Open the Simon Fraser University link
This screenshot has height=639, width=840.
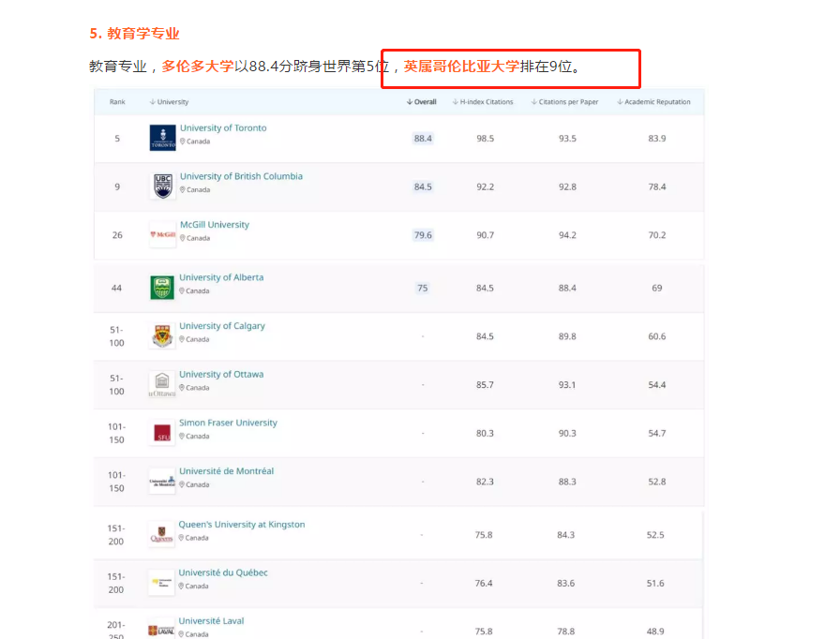tap(228, 423)
